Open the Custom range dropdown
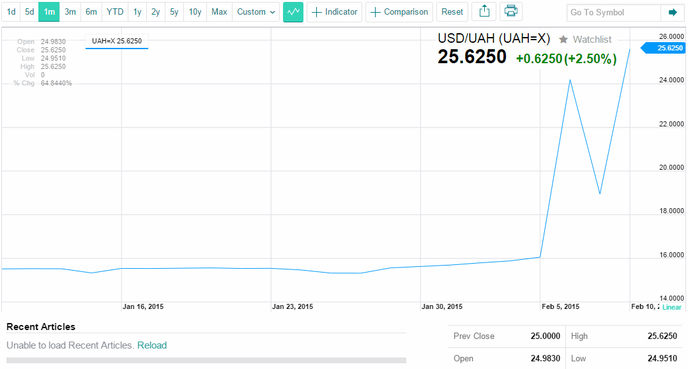This screenshot has width=688, height=369. coord(256,12)
